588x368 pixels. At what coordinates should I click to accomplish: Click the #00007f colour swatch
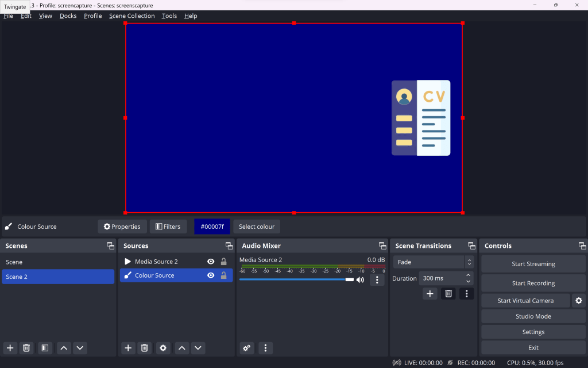(212, 227)
